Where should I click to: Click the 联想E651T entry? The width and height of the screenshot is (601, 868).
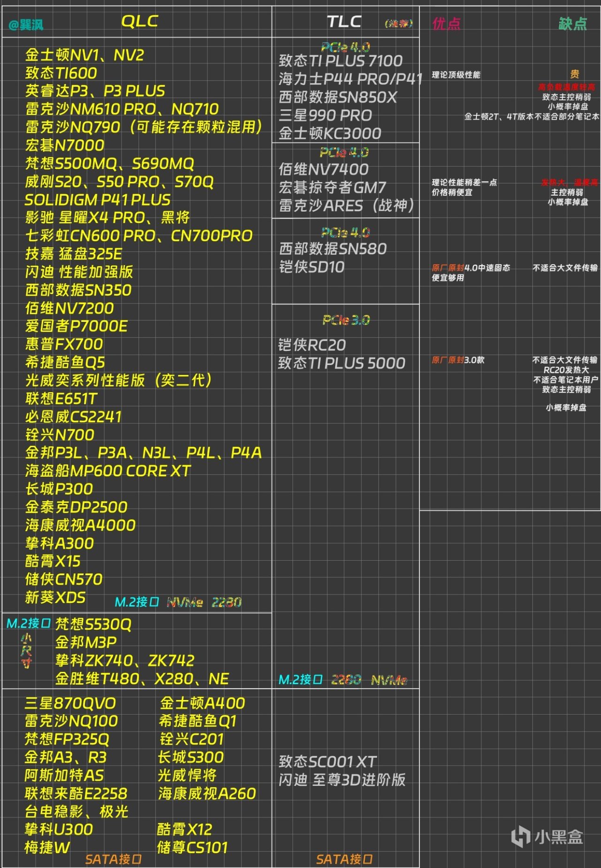[62, 399]
